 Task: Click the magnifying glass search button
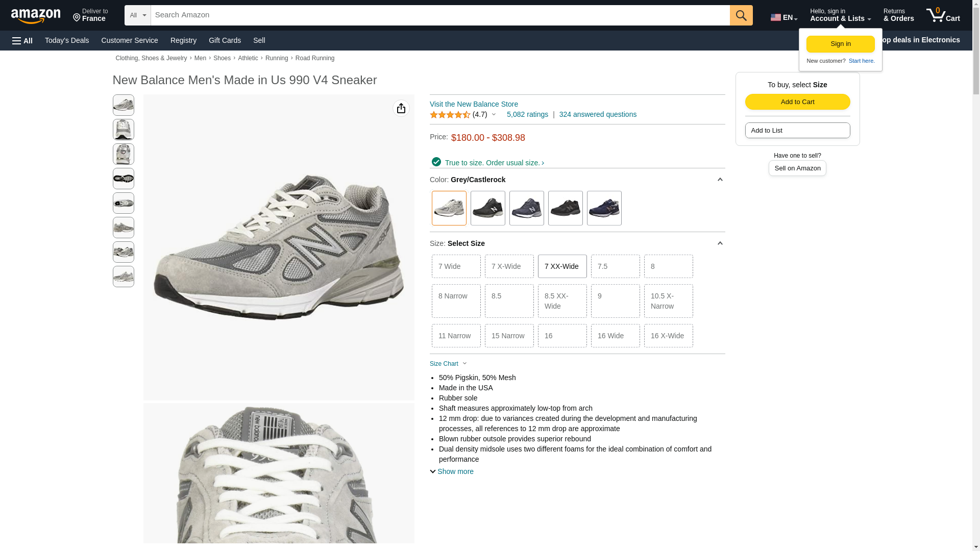[741, 15]
